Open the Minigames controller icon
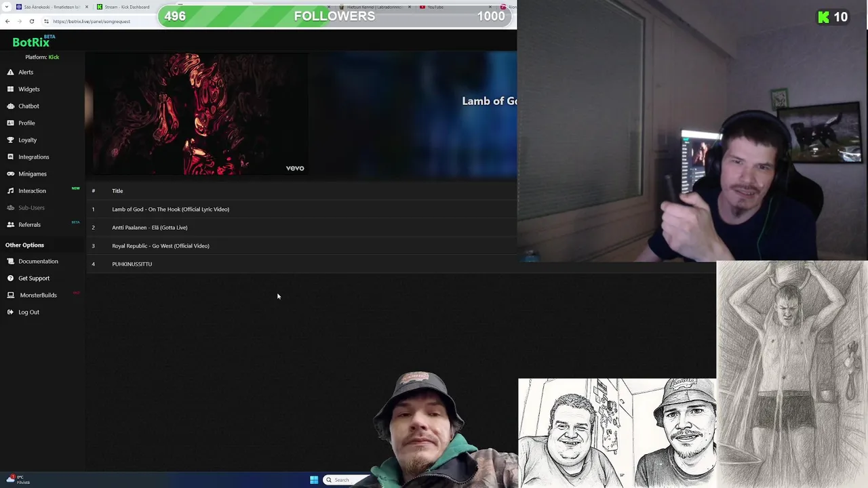 click(11, 174)
